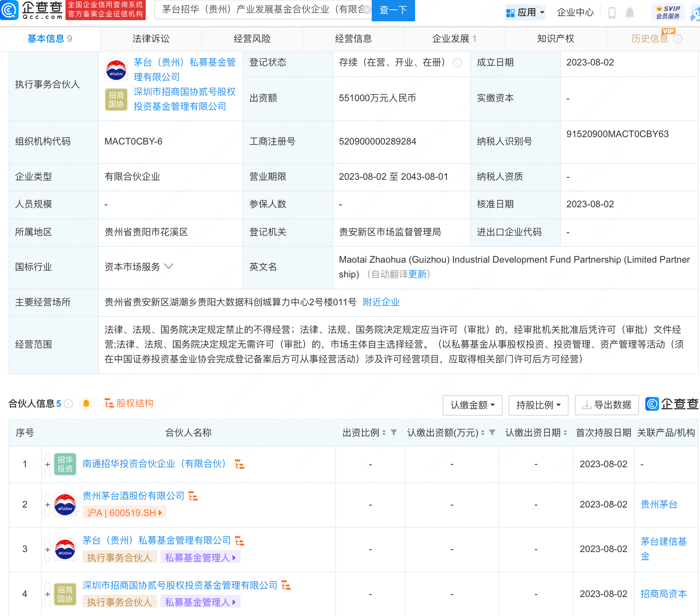The image size is (700, 616).
Task: Click info icon next to registration status
Action: click(x=457, y=63)
